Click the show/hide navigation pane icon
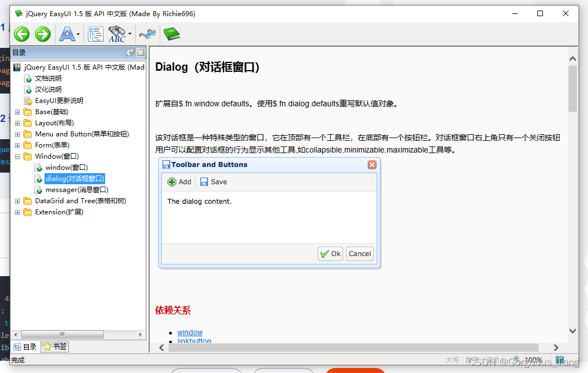Screen dimensions: 588x373 pos(95,34)
